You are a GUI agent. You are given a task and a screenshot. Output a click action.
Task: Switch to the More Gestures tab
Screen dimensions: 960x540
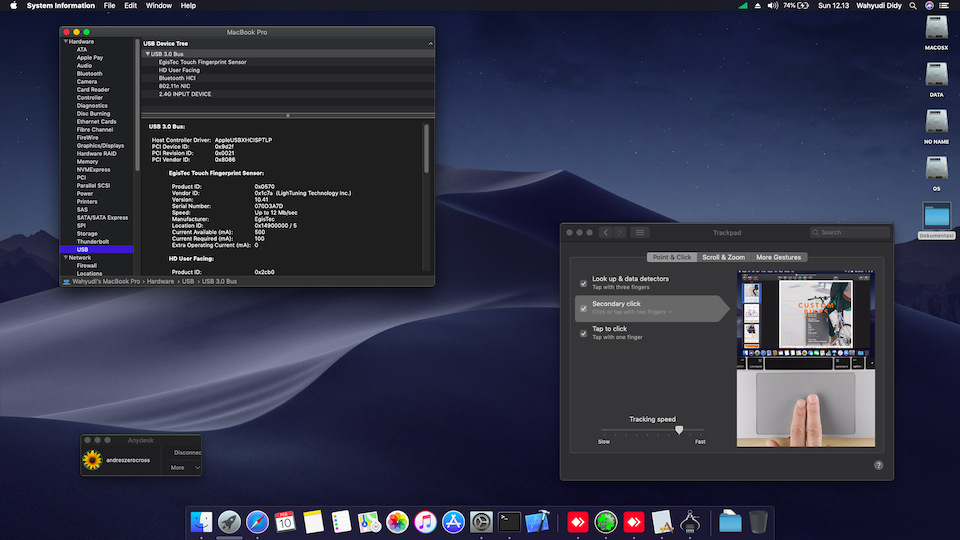pos(778,257)
